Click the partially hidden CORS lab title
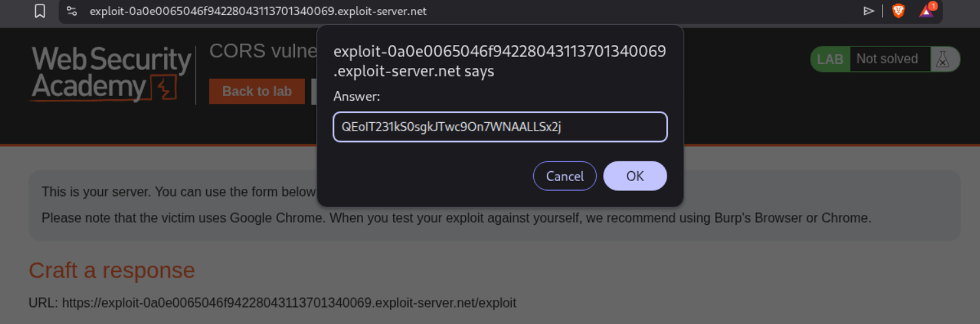Screen dimensions: 980x324 (x=262, y=51)
